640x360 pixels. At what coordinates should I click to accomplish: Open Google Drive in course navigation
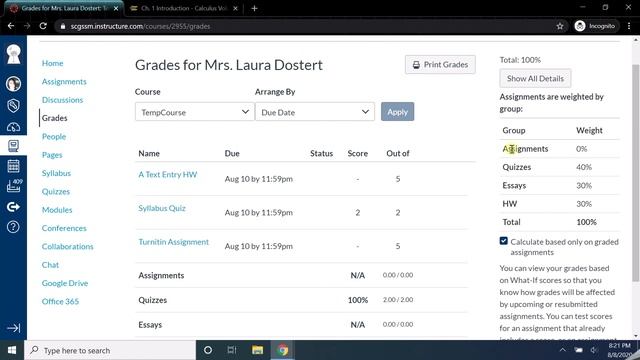pyautogui.click(x=64, y=283)
